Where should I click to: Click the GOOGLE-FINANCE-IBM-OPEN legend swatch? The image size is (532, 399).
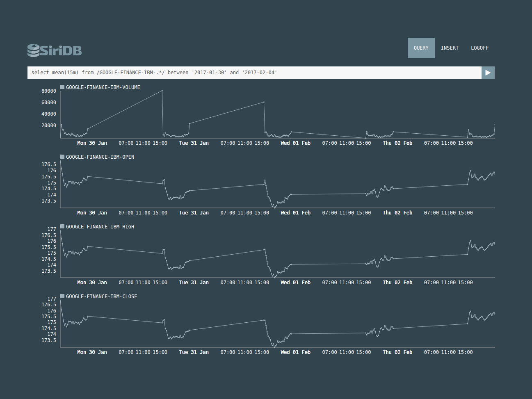pos(62,157)
